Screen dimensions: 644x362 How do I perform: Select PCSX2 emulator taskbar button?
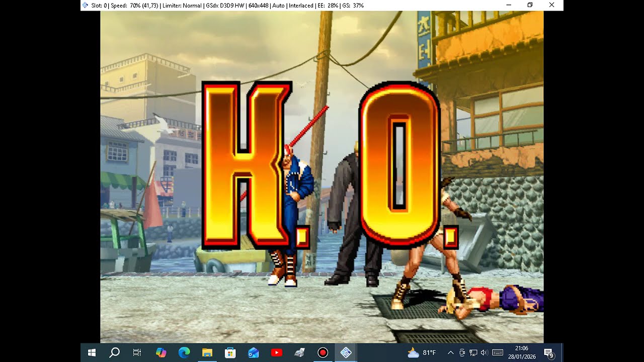(346, 352)
